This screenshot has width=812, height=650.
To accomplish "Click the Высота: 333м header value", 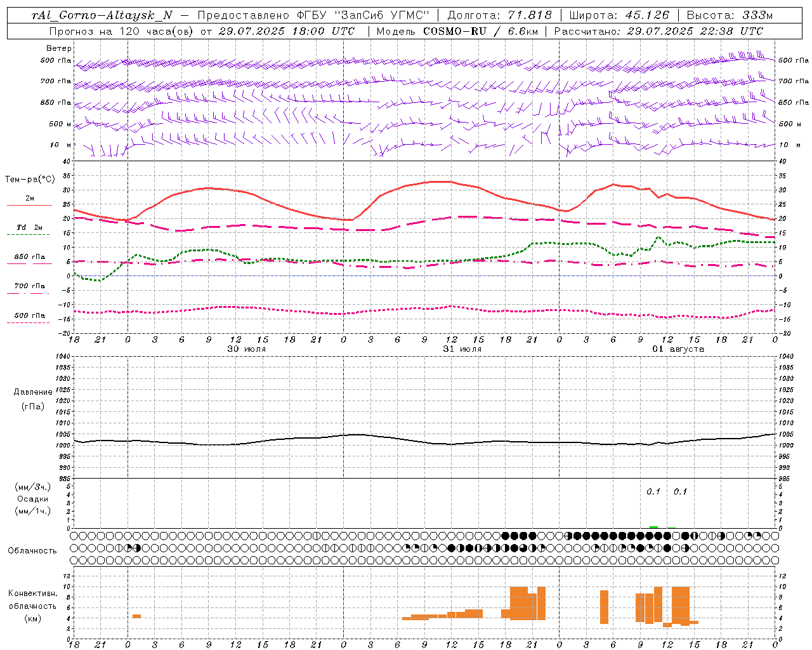I will 730,15.
